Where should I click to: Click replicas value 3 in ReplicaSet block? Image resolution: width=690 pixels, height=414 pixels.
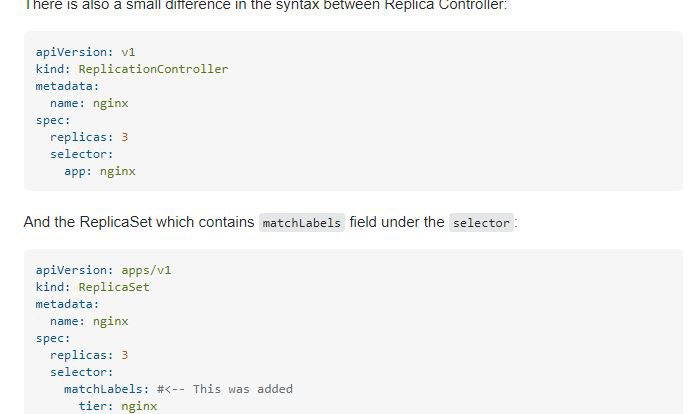(125, 355)
